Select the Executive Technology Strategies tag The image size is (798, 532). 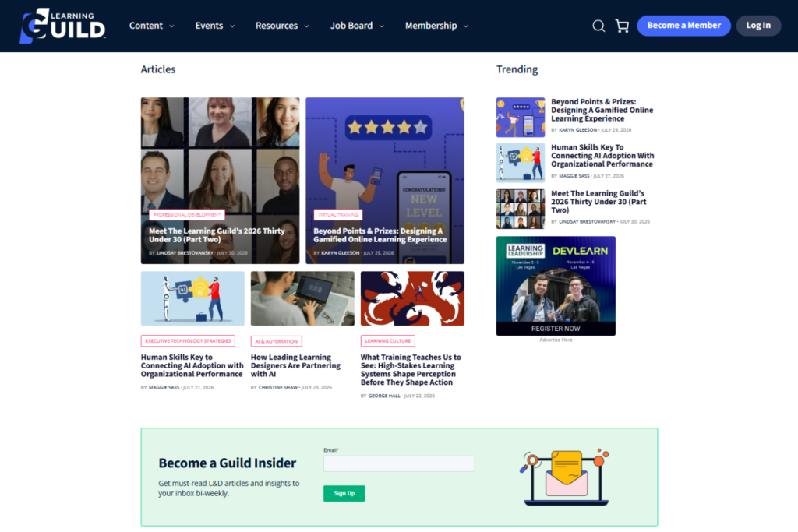coord(188,340)
